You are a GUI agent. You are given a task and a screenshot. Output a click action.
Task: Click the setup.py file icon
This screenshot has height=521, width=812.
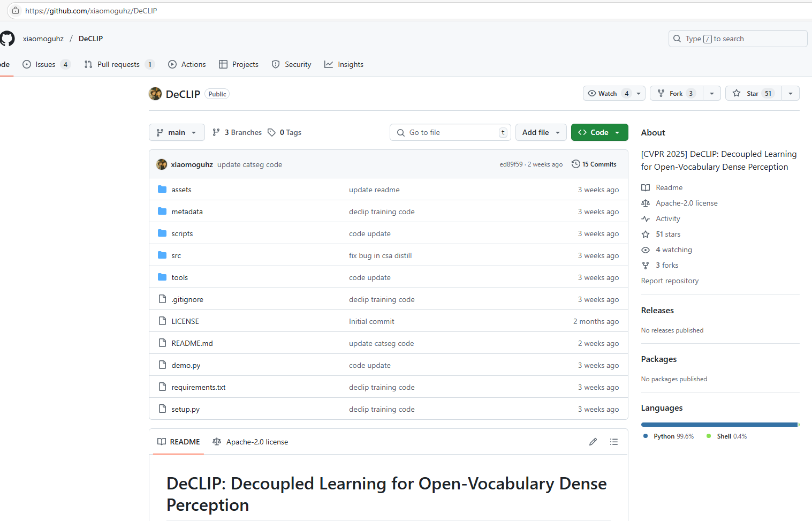[x=162, y=409]
